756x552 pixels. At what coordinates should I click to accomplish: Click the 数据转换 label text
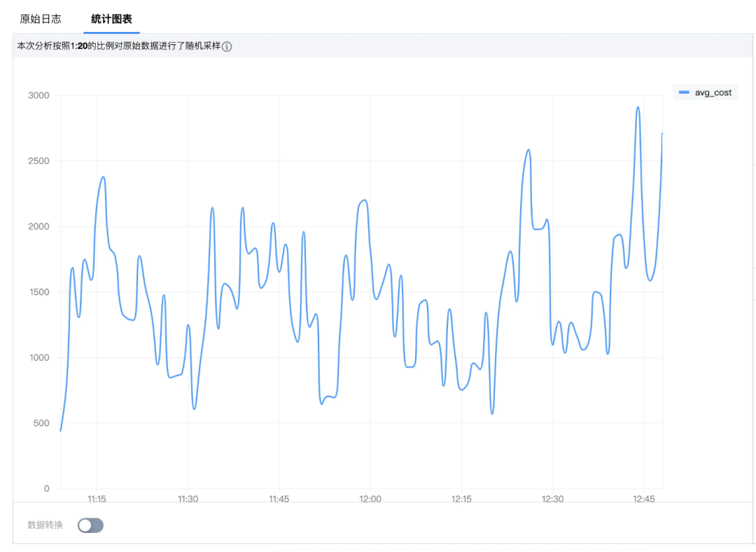(45, 525)
